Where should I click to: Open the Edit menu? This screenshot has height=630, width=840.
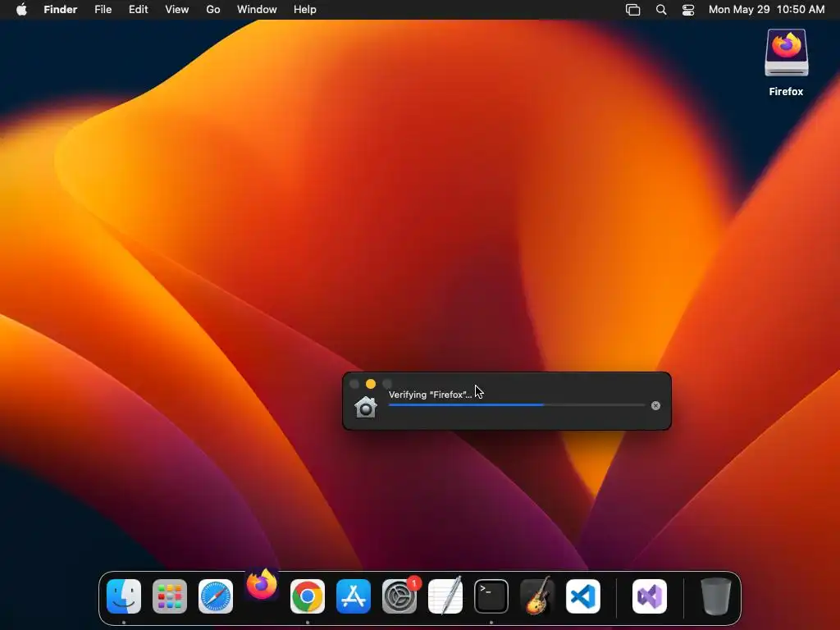click(138, 10)
